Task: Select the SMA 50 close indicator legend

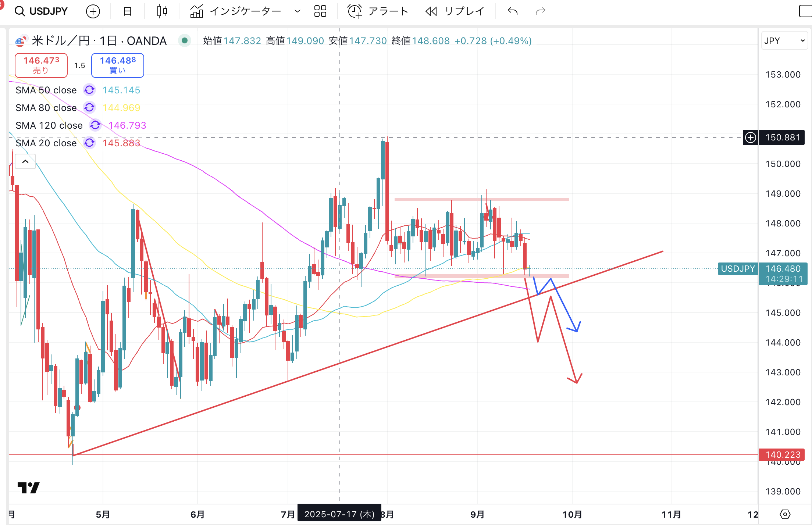Action: point(46,90)
